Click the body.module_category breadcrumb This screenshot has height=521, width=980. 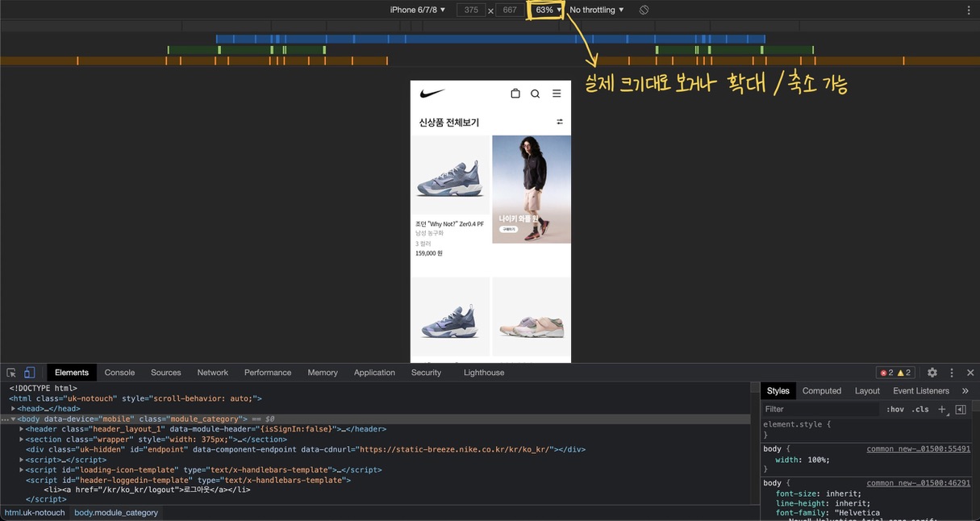pos(116,513)
